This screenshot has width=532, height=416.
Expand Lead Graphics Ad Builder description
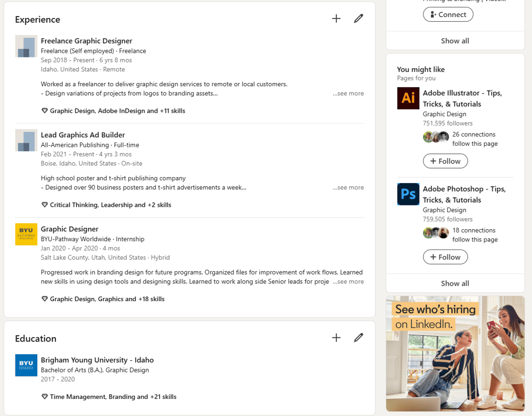tap(348, 187)
